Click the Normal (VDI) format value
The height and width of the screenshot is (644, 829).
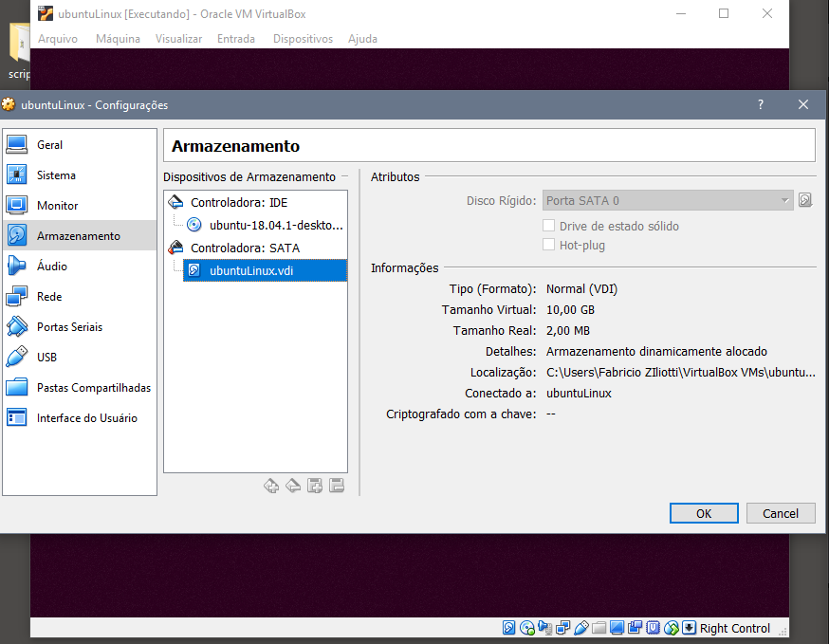tap(581, 289)
